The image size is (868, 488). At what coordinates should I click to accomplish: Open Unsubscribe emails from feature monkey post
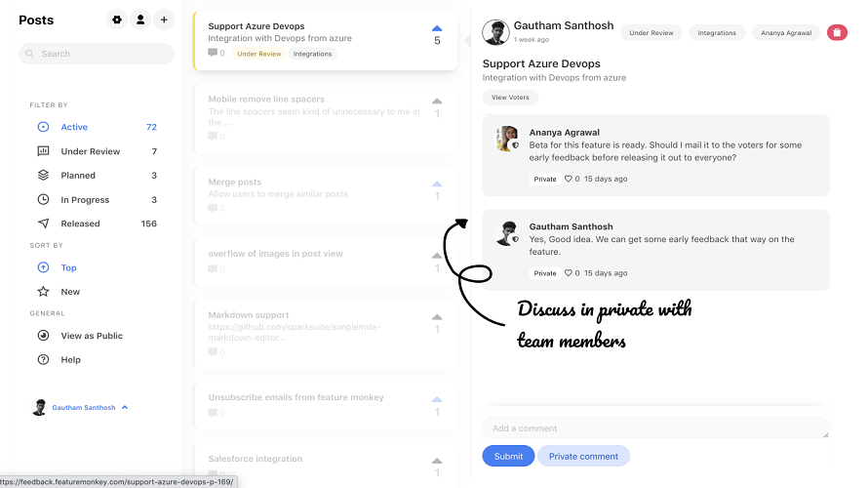coord(326,405)
